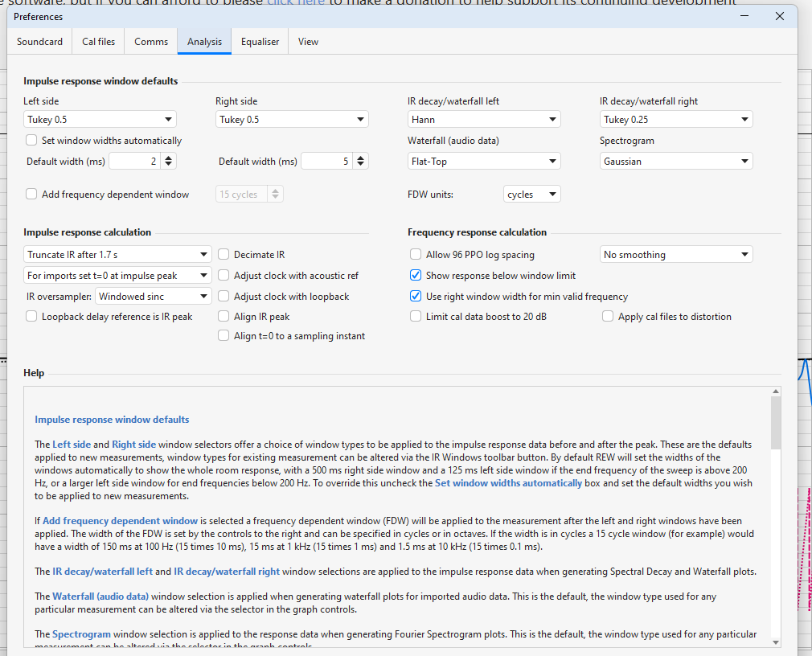812x656 pixels.
Task: Open imports t=0 at impulse peak dropdown
Action: point(117,276)
